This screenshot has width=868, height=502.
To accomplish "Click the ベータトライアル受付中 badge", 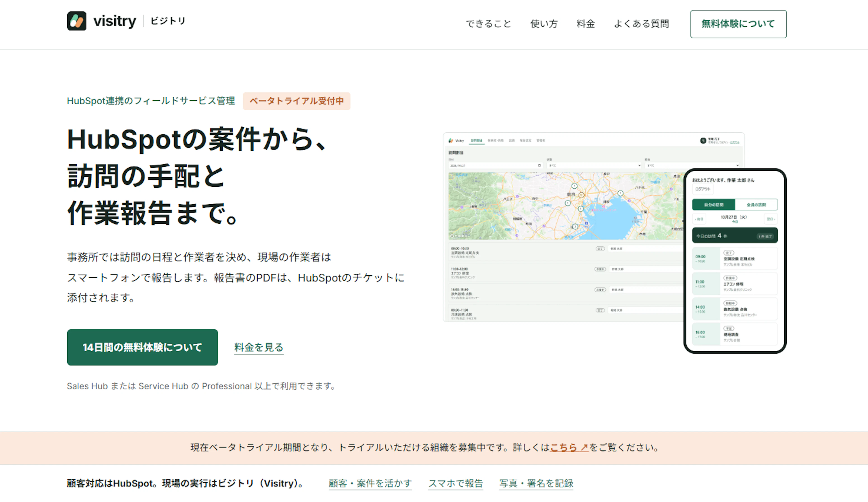I will tap(297, 101).
